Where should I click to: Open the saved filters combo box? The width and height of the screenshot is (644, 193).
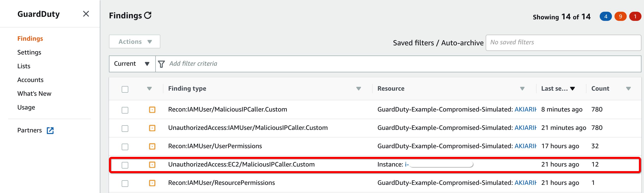click(563, 43)
